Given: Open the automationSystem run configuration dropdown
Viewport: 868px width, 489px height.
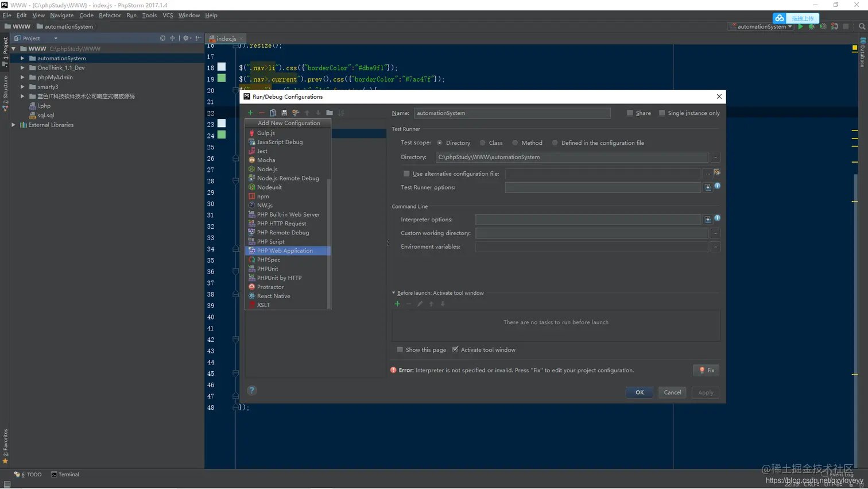Looking at the screenshot, I should [761, 26].
